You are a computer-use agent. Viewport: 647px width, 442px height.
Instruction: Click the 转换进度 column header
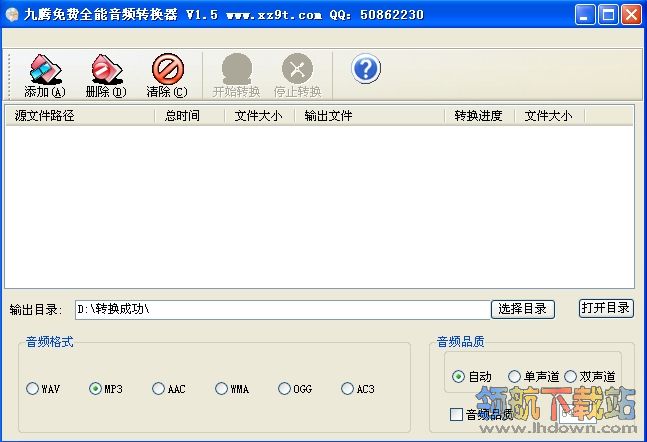pyautogui.click(x=479, y=116)
